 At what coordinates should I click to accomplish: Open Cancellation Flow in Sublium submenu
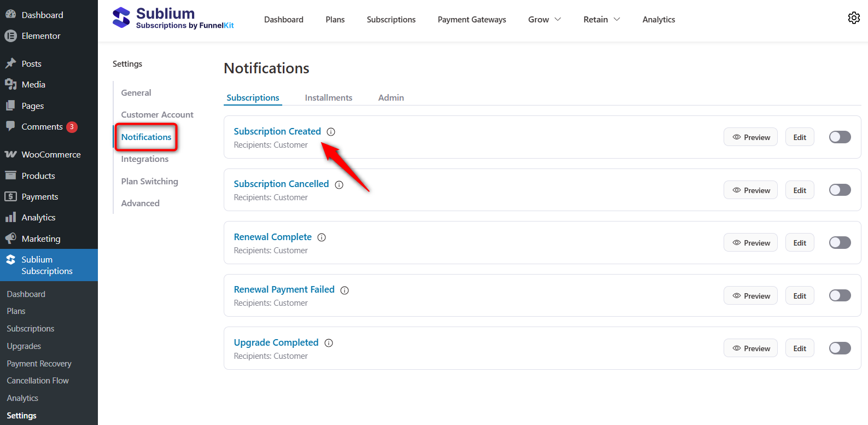38,381
